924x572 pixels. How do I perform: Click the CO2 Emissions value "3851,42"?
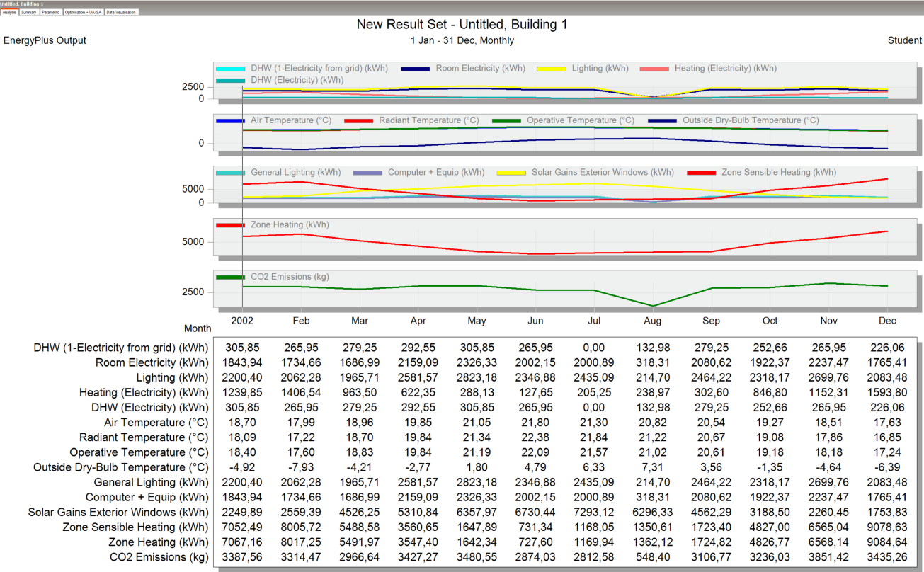(x=829, y=556)
